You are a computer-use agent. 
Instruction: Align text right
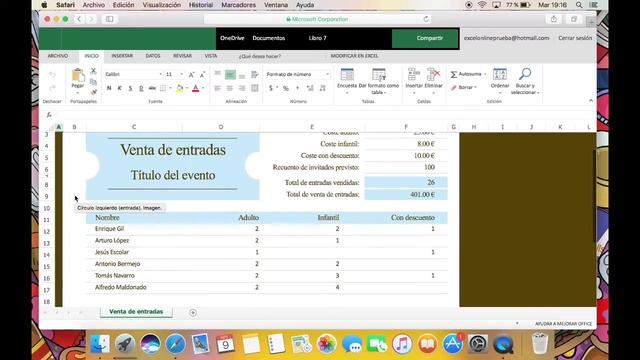pyautogui.click(x=242, y=88)
